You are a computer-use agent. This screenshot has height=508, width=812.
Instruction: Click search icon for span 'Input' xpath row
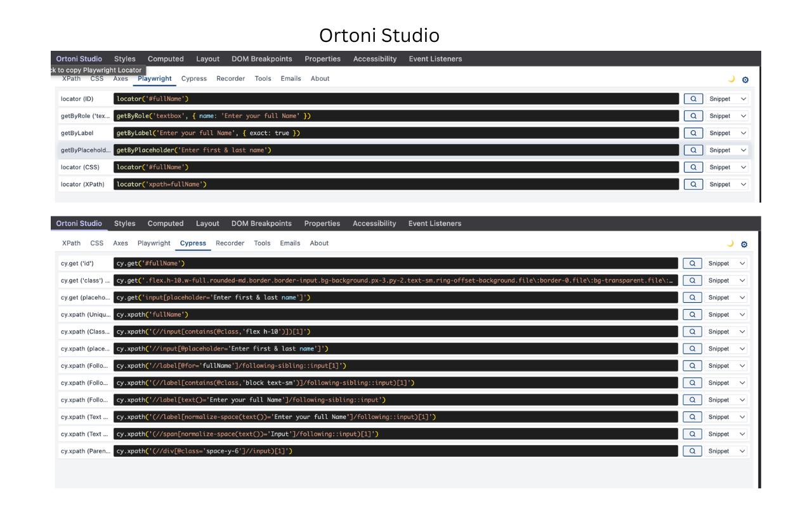pos(692,435)
